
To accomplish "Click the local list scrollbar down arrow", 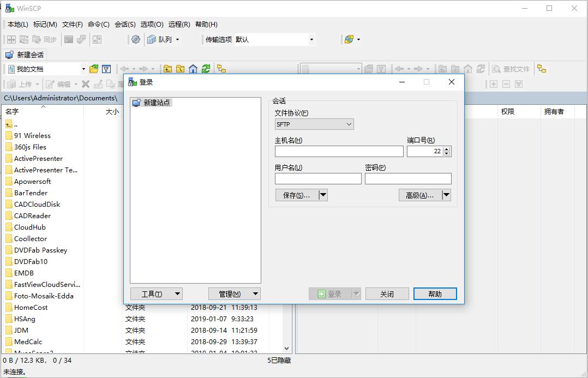I will coord(287,349).
